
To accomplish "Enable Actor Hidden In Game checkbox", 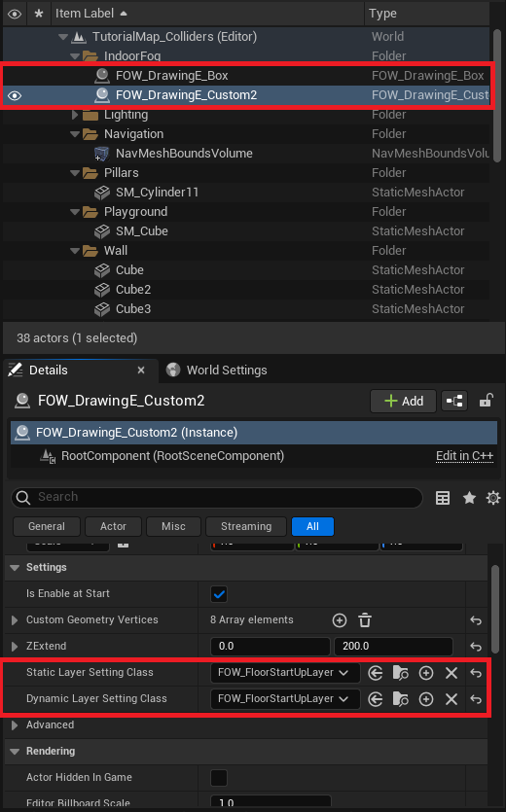I will pos(219,777).
